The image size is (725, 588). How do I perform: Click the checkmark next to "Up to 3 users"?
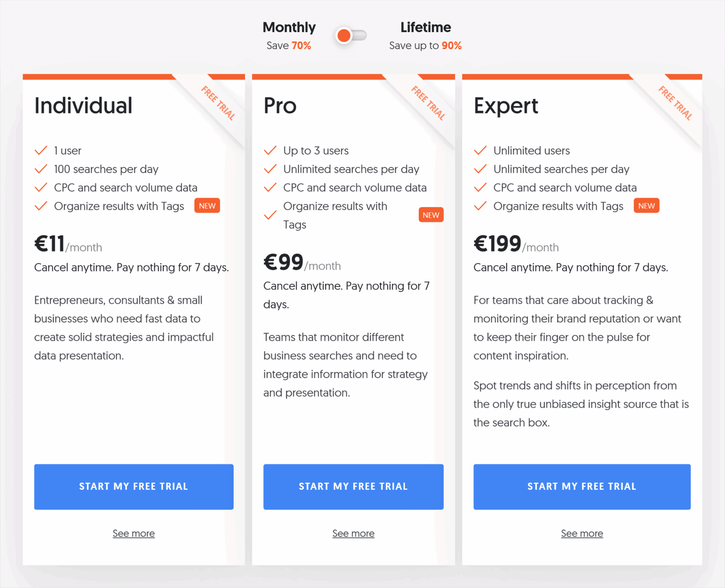[270, 150]
